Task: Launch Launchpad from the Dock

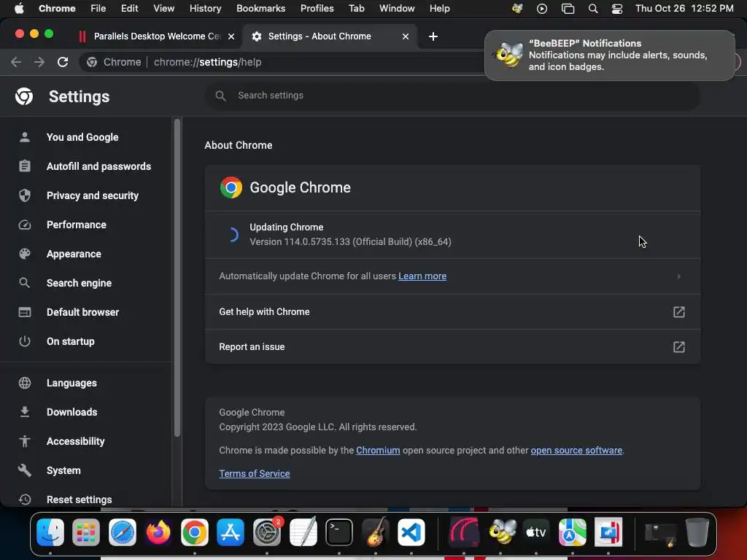Action: pyautogui.click(x=86, y=532)
